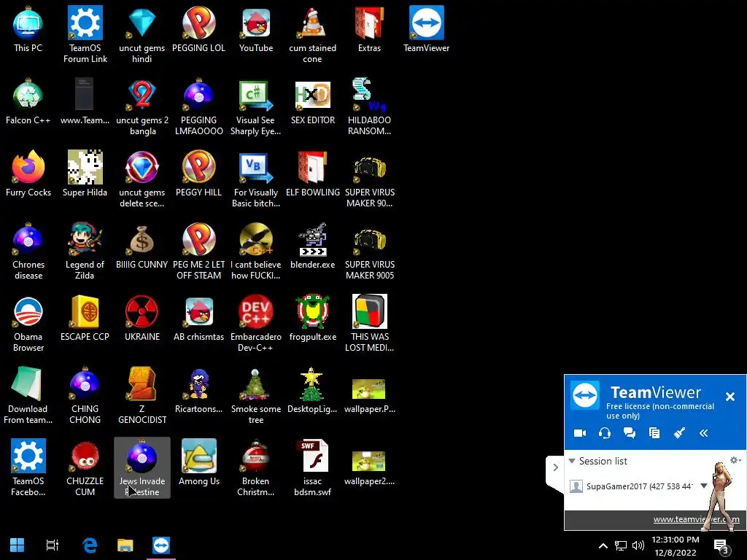This screenshot has height=560, width=747.
Task: Open the TeamViewer file box icon
Action: 654,433
